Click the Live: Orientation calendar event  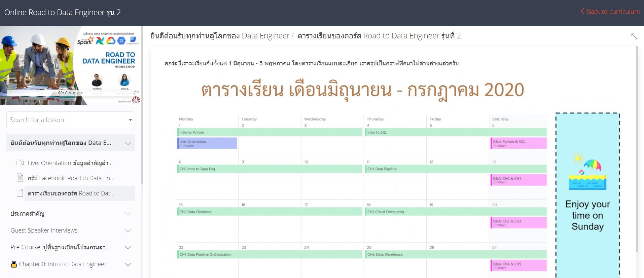tap(207, 143)
